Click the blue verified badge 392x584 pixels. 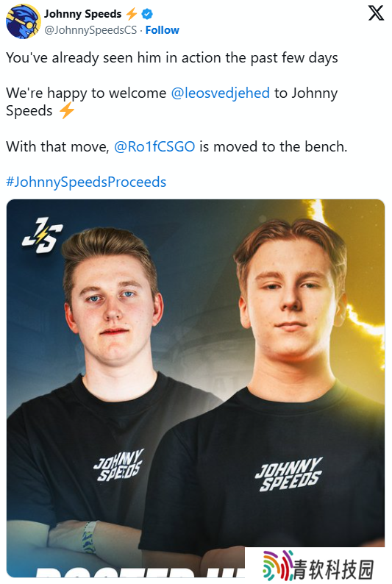click(x=148, y=14)
